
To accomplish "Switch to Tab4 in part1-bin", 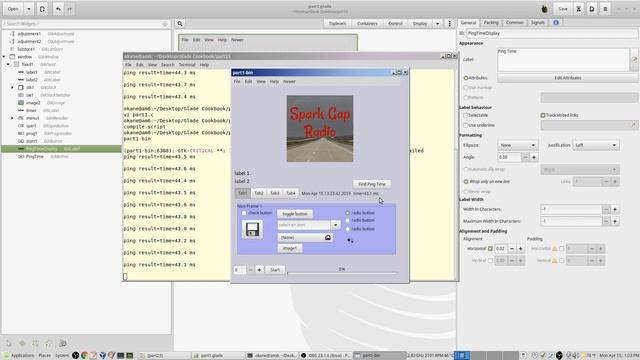I will [x=291, y=193].
